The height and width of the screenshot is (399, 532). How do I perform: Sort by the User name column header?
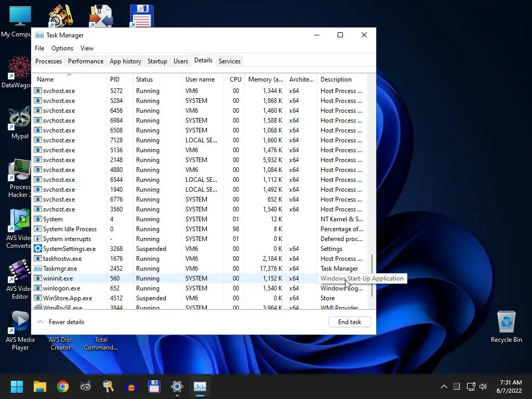tap(203, 79)
